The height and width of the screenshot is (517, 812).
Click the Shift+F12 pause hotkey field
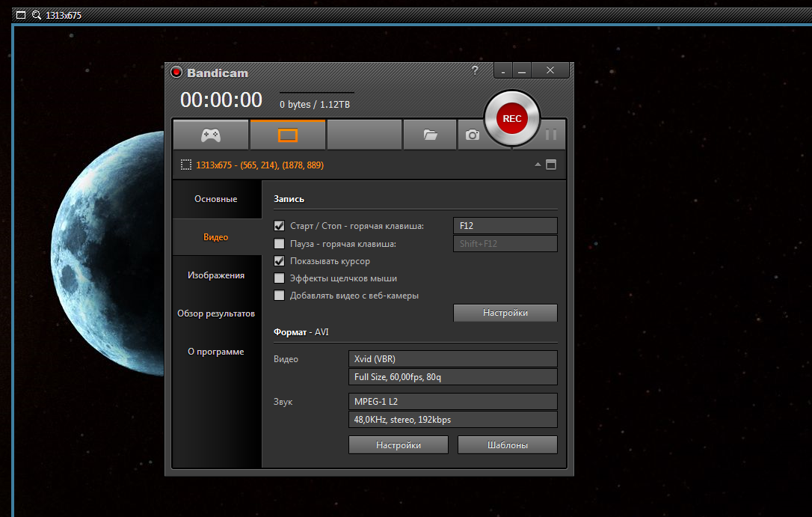[505, 243]
